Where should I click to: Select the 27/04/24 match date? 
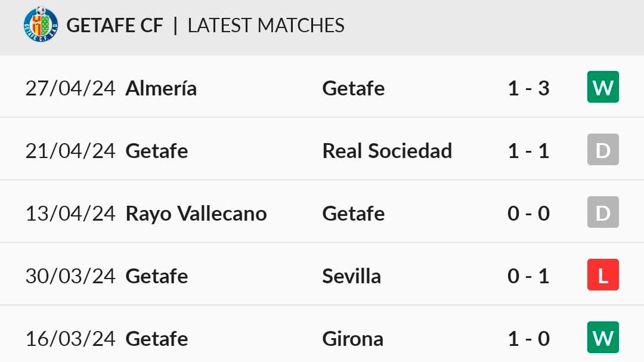pyautogui.click(x=70, y=88)
